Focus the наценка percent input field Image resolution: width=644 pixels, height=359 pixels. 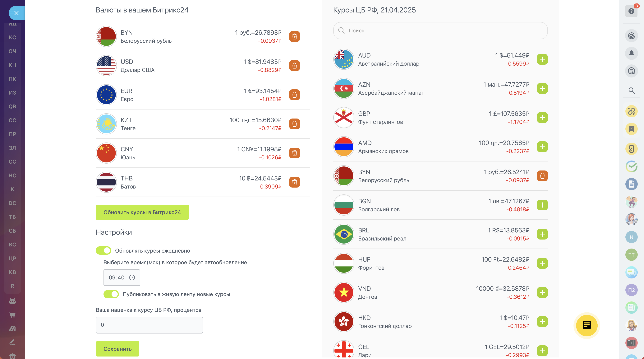(149, 325)
